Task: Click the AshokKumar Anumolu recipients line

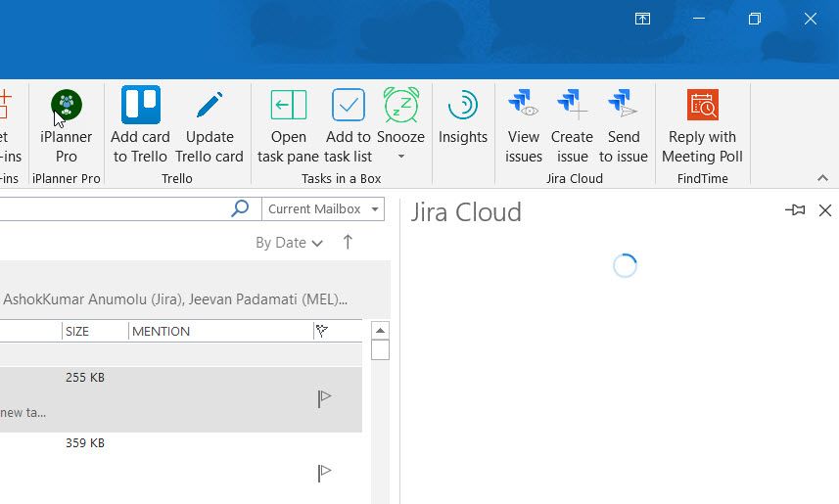Action: click(x=175, y=299)
